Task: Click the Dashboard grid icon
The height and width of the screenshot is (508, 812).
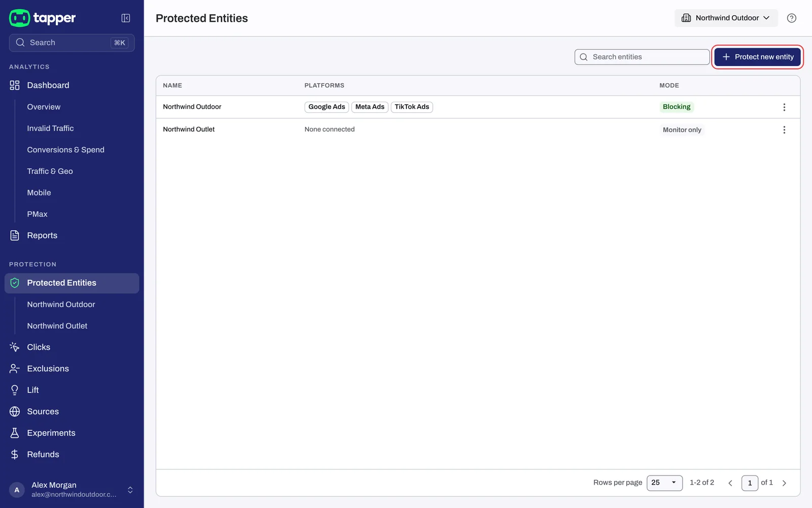Action: pyautogui.click(x=15, y=85)
